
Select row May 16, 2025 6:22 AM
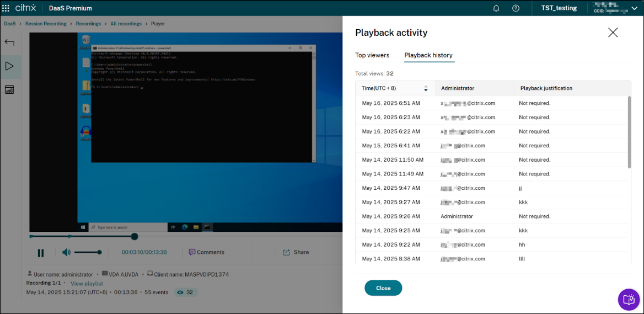click(492, 131)
